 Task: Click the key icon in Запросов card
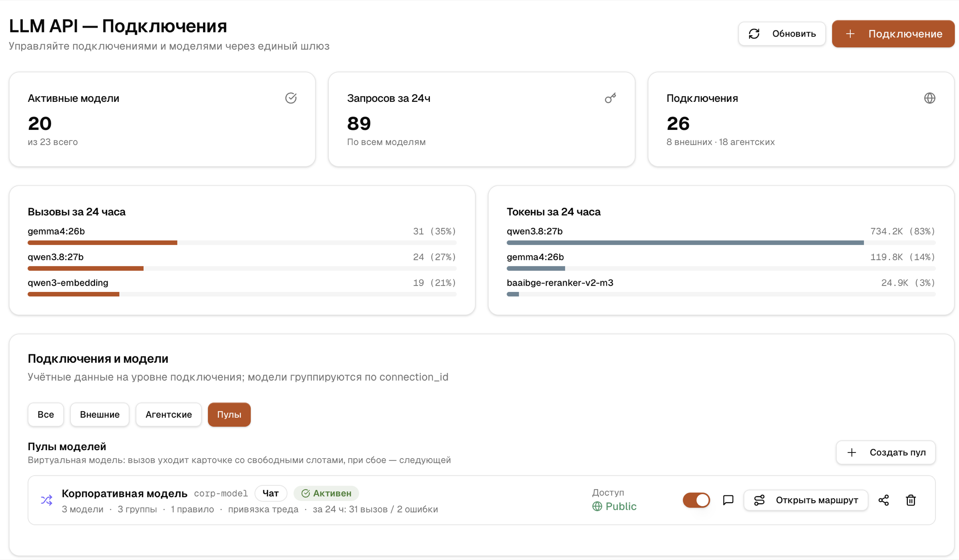click(x=610, y=98)
